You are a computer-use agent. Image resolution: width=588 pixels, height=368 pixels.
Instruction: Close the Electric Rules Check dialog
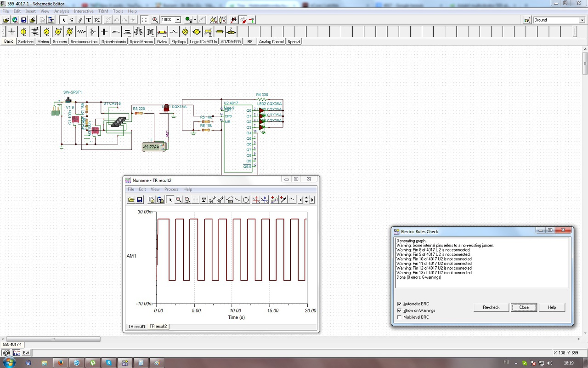[x=524, y=307]
